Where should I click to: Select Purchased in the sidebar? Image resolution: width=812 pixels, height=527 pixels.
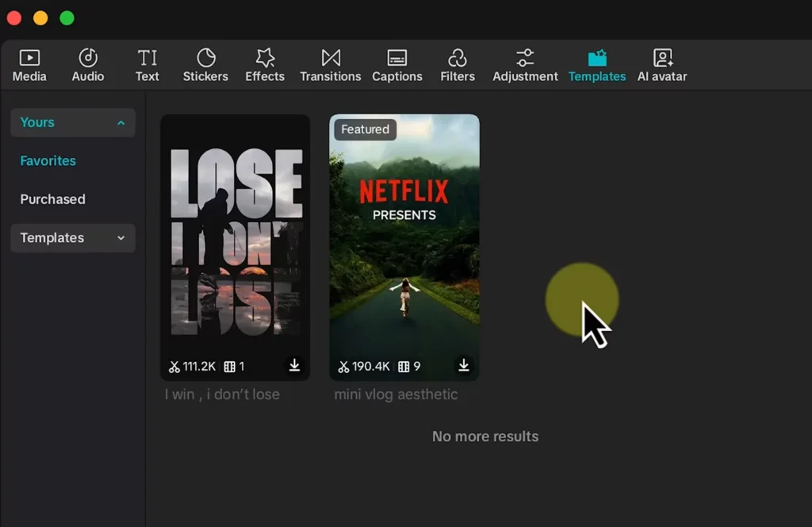click(x=52, y=199)
